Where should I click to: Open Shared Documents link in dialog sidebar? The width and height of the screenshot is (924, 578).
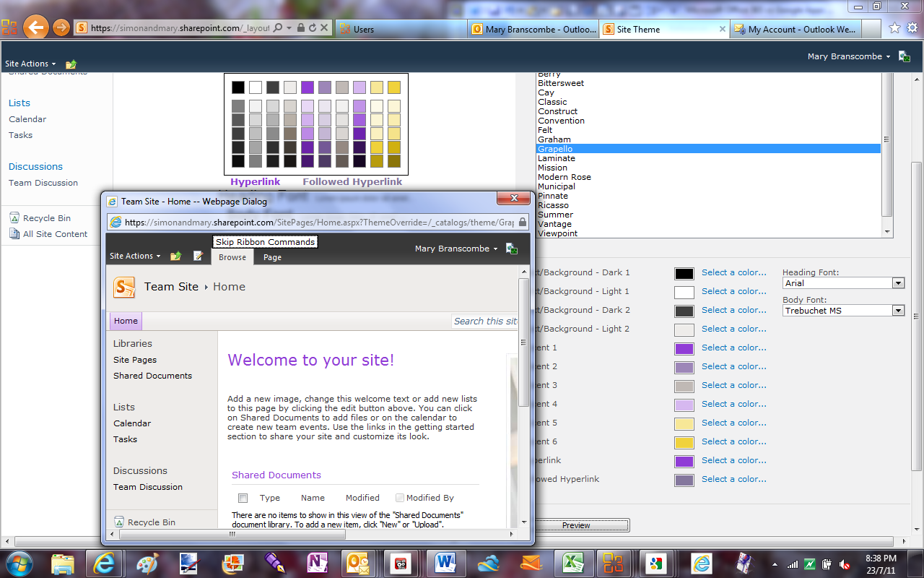click(x=152, y=376)
